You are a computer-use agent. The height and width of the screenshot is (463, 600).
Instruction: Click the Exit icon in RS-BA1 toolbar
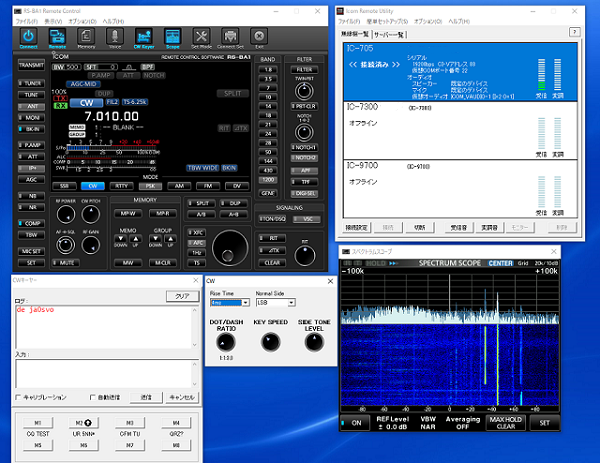tap(259, 37)
